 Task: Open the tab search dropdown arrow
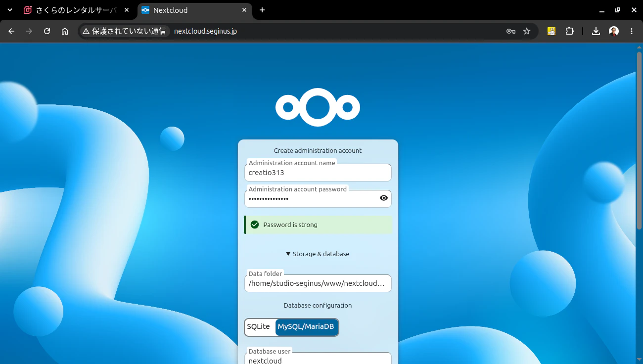[10, 10]
